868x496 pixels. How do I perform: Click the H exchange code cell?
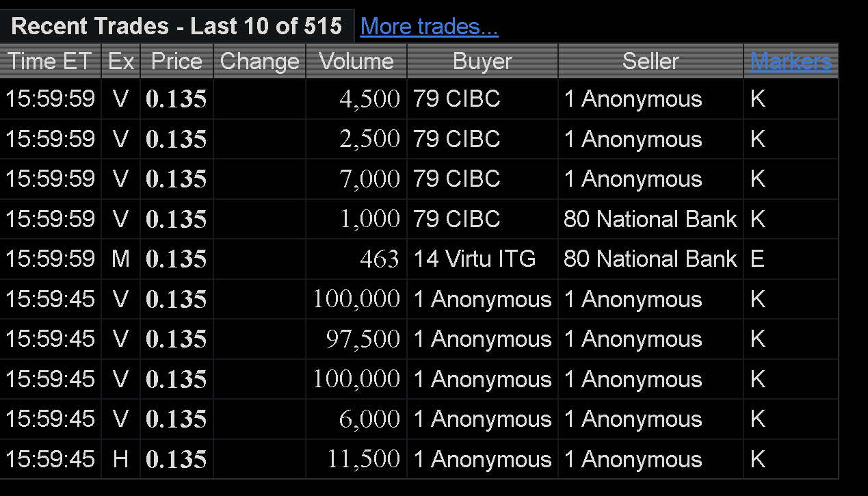pyautogui.click(x=121, y=459)
